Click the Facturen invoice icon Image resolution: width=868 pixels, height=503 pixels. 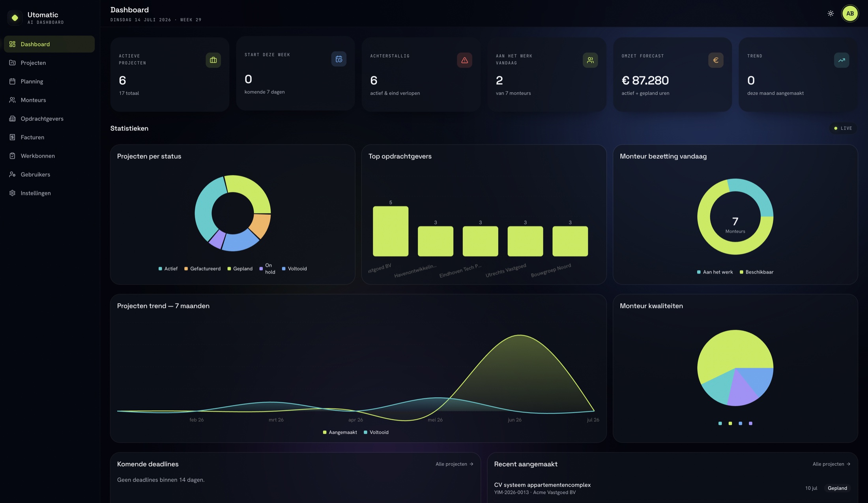[12, 137]
